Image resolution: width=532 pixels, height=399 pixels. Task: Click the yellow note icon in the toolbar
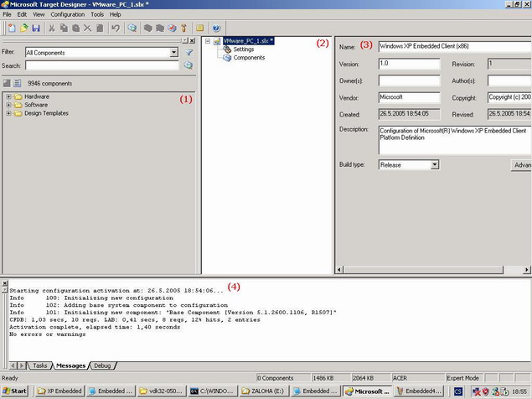click(200, 28)
